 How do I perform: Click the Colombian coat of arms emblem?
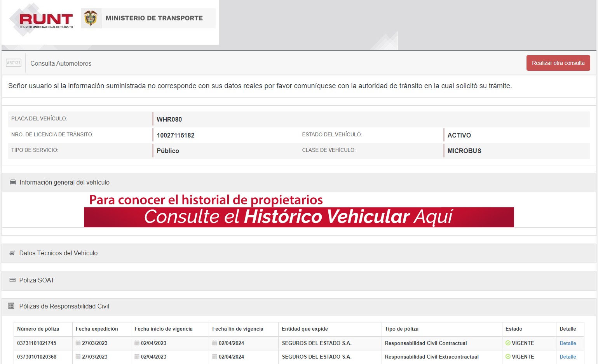[x=91, y=18]
